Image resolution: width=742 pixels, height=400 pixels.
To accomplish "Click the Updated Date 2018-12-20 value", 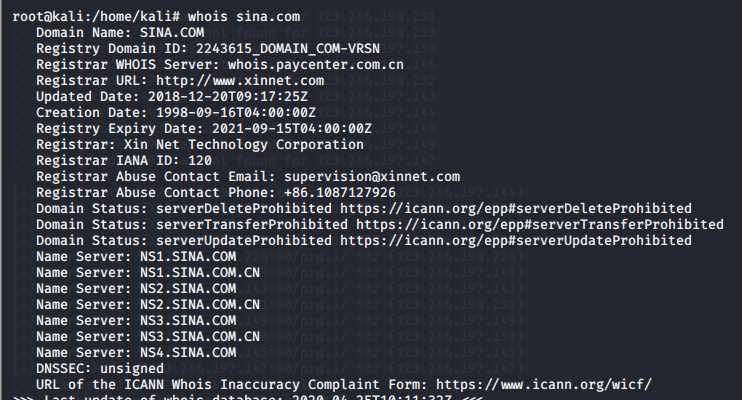I will tap(228, 97).
